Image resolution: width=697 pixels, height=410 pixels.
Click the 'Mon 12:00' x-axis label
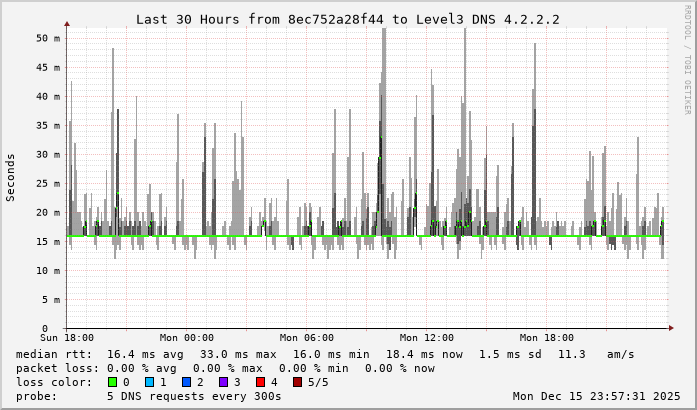tap(426, 338)
